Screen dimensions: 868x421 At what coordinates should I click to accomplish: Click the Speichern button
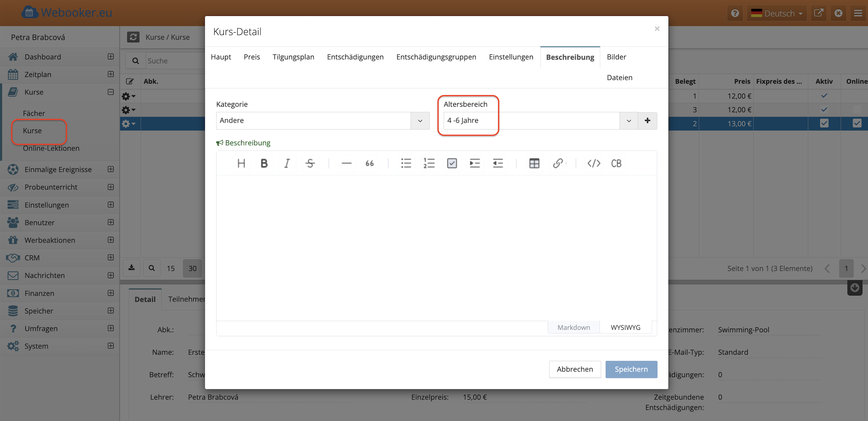(x=631, y=369)
